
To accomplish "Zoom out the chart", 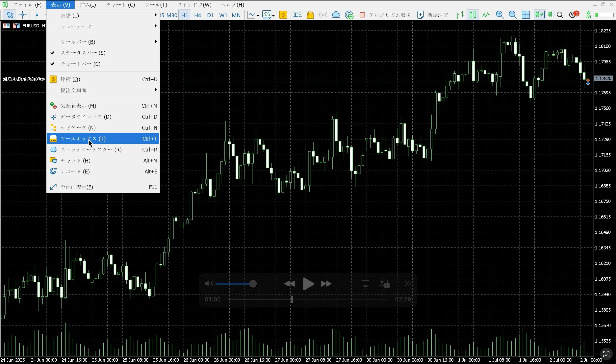I will click(x=513, y=15).
